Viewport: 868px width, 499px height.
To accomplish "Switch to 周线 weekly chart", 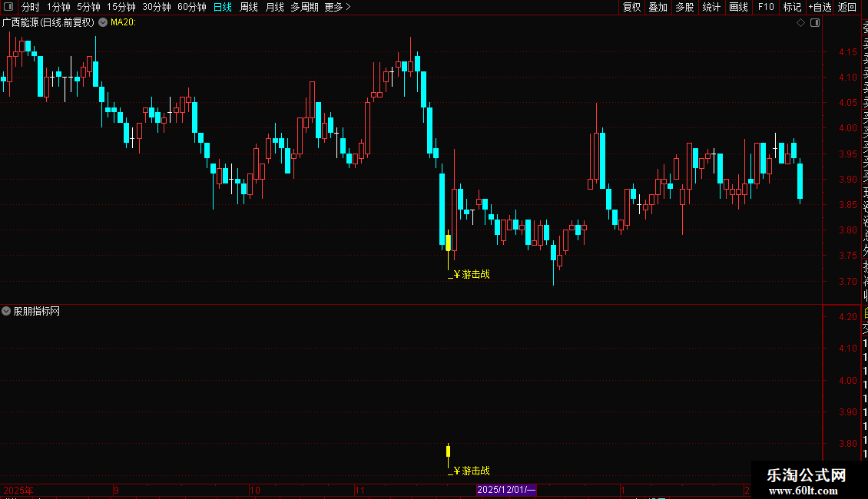I will (x=249, y=7).
